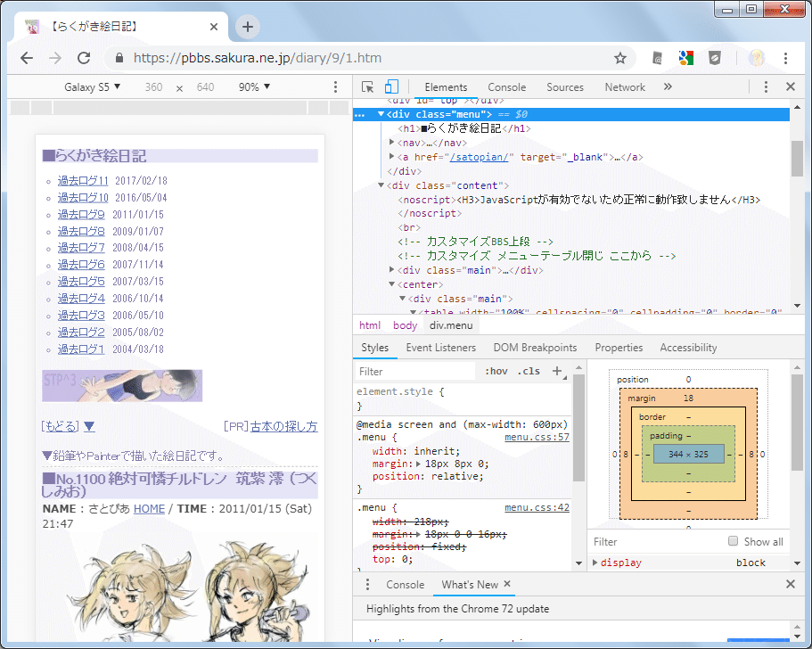Click the browser forward arrow
The height and width of the screenshot is (649, 812).
[55, 58]
